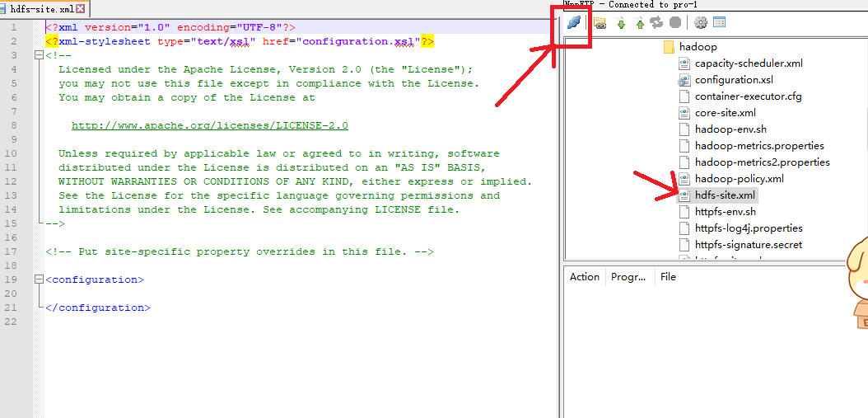
Task: Click the xml-stylesheet declaration on line 2
Action: (239, 41)
